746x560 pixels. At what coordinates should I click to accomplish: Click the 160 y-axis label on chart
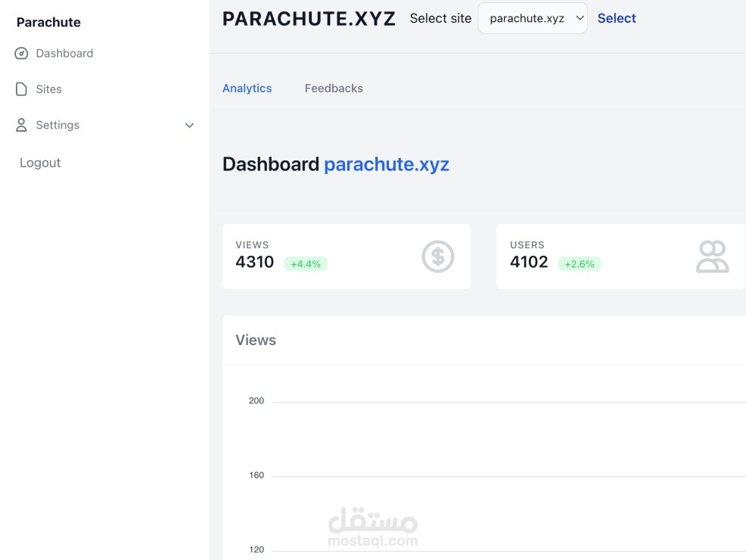click(256, 475)
